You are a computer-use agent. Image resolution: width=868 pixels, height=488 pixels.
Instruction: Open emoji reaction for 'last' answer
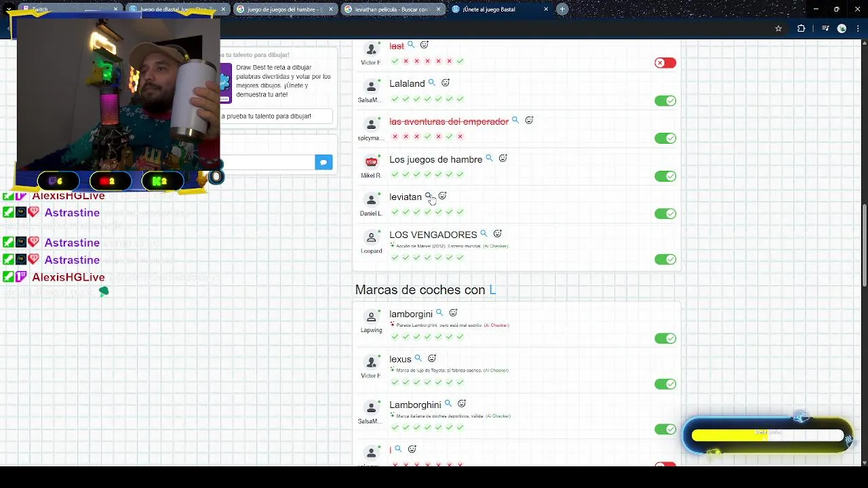coord(425,45)
